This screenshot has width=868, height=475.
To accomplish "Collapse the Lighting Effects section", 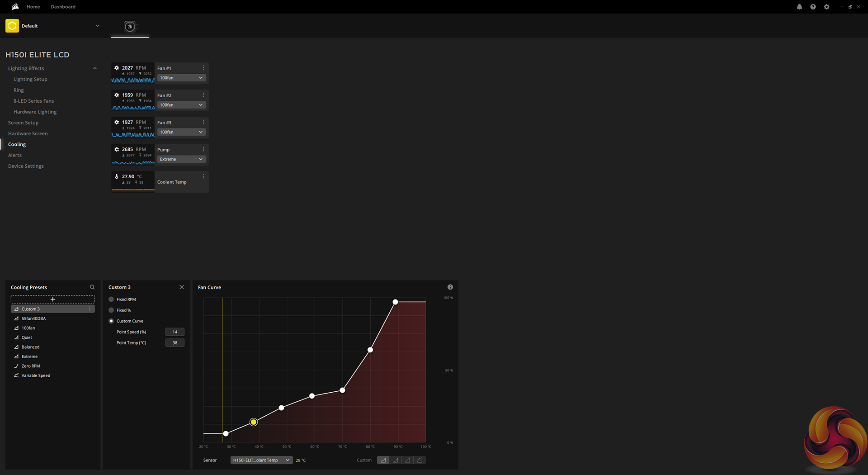I will 95,68.
